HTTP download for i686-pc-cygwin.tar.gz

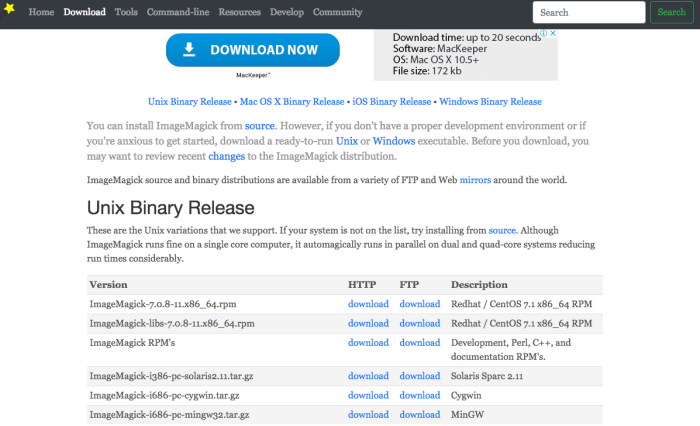tap(368, 395)
